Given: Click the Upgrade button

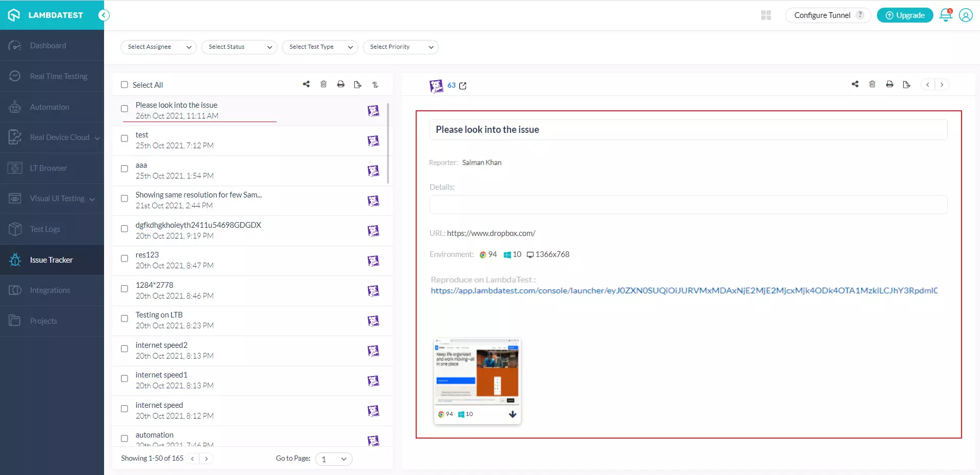Looking at the screenshot, I should (905, 15).
